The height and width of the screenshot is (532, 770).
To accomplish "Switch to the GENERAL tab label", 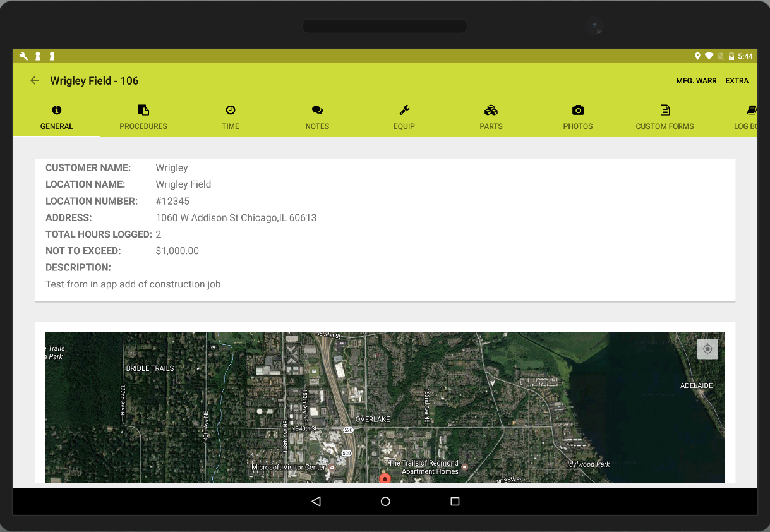I will pos(57,126).
